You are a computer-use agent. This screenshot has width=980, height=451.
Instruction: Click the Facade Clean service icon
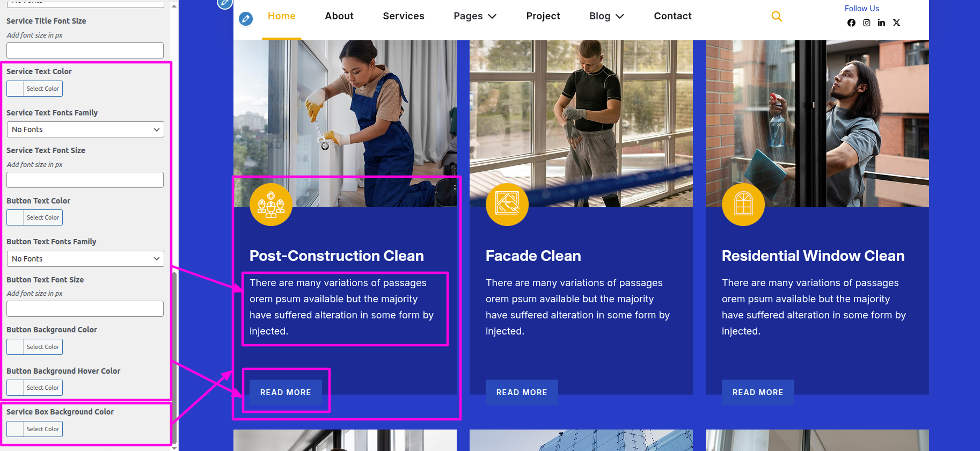pos(507,205)
